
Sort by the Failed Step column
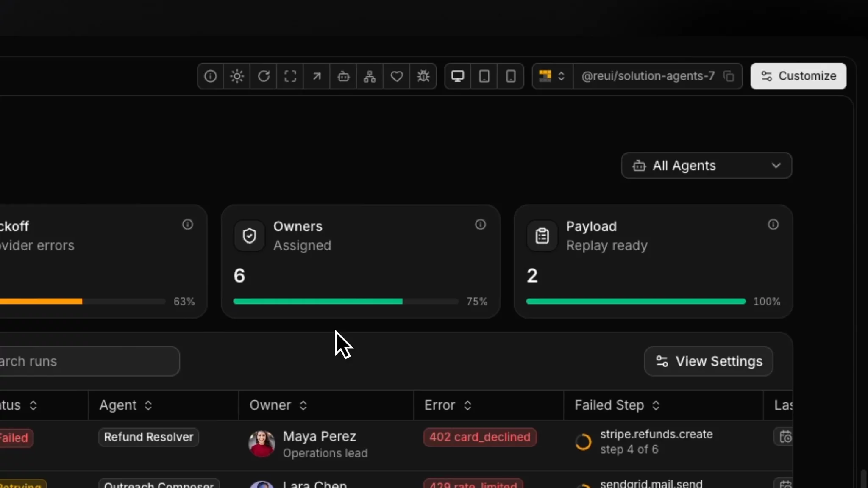(x=617, y=405)
